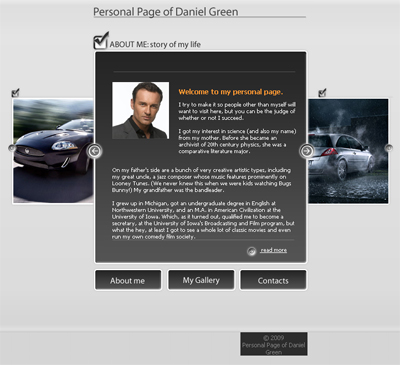Viewport: 400px width, 365px height.
Task: Click the small arrow right of silver car
Action: tap(388, 148)
